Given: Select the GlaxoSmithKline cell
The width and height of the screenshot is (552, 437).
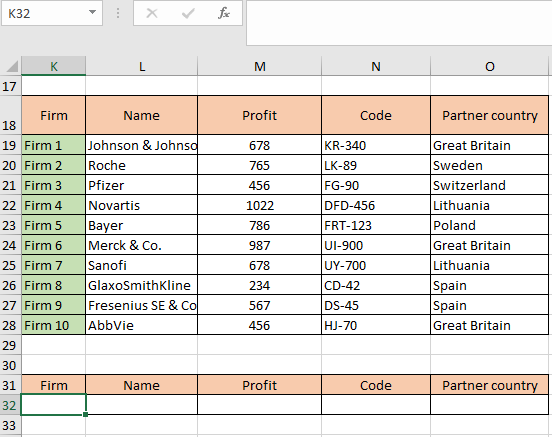Looking at the screenshot, I should click(142, 285).
